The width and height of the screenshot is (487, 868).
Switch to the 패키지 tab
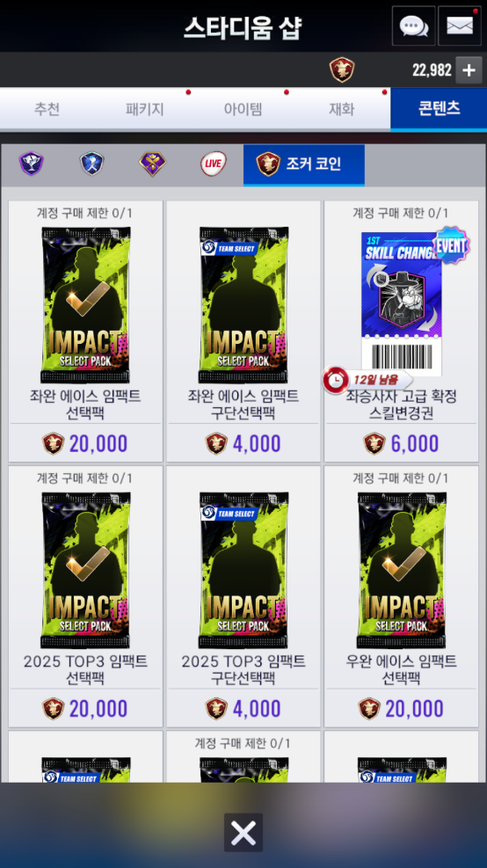point(145,109)
